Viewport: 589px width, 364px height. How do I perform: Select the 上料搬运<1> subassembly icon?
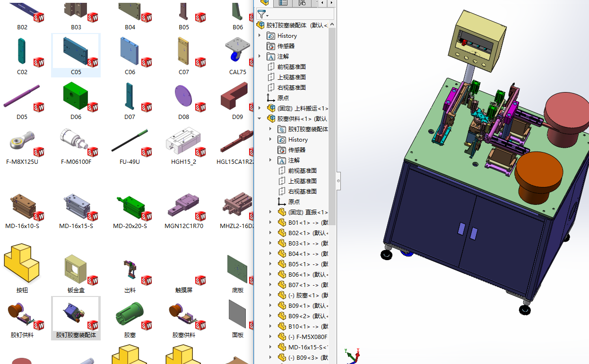click(271, 109)
